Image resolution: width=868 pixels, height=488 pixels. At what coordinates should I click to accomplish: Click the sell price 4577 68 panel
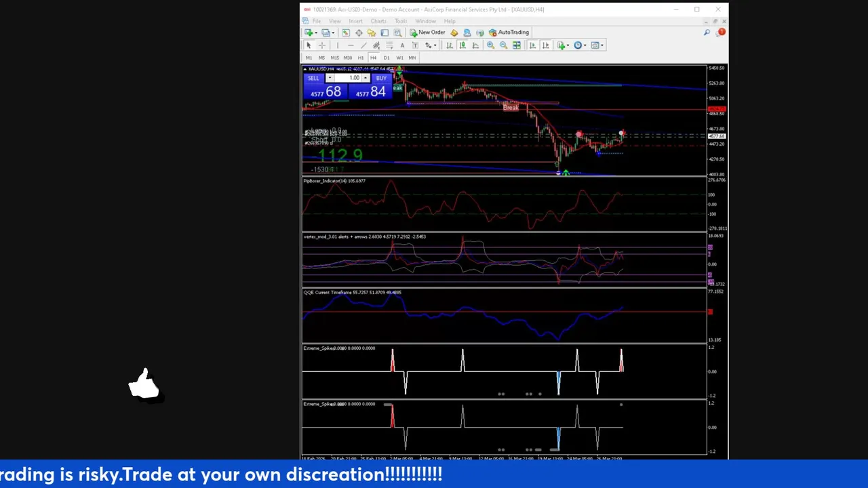pyautogui.click(x=325, y=91)
